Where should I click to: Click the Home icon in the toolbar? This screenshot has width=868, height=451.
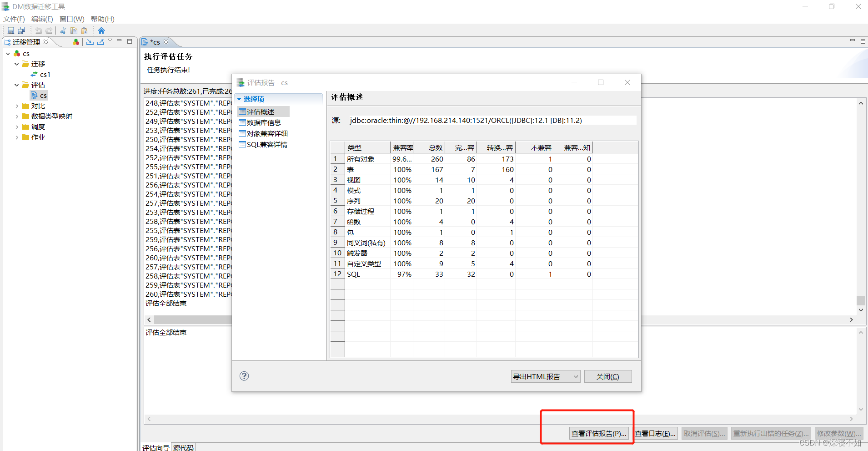tap(101, 30)
